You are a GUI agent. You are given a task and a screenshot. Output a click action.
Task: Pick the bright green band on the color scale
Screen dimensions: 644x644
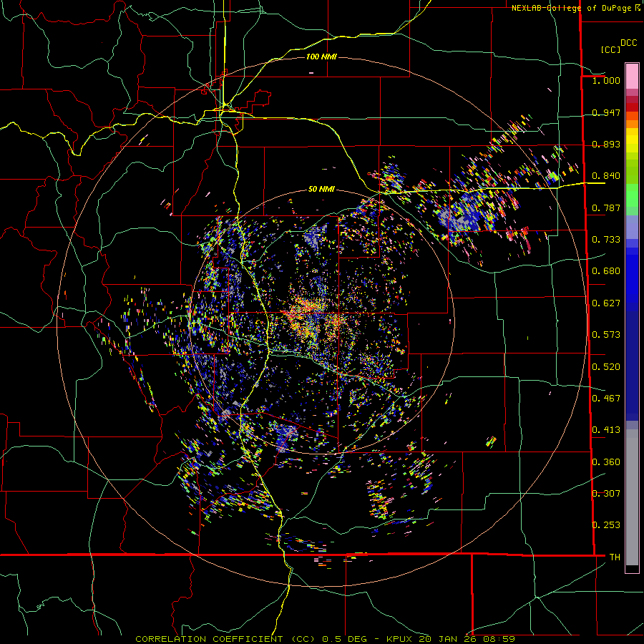tap(632, 195)
